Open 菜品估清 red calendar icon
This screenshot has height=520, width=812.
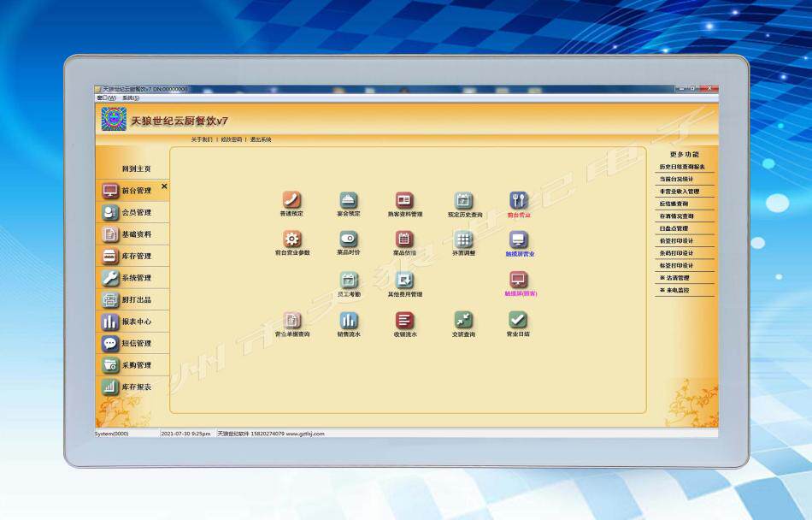click(x=404, y=239)
